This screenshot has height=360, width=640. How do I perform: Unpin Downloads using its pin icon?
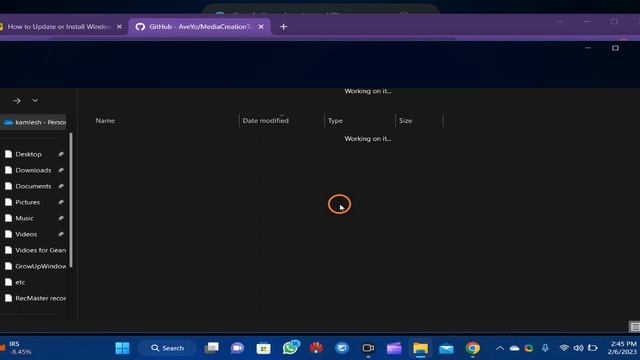click(60, 170)
